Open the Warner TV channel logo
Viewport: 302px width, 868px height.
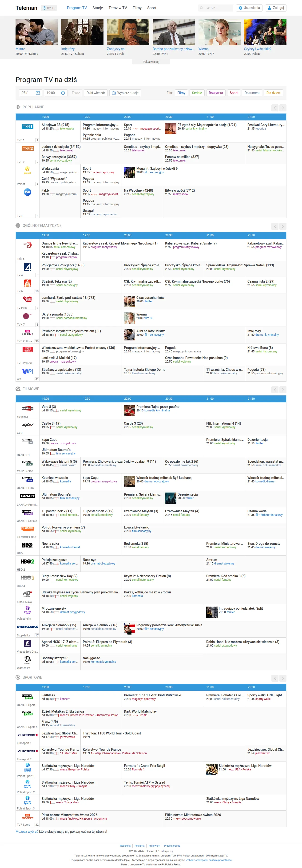pos(27,659)
